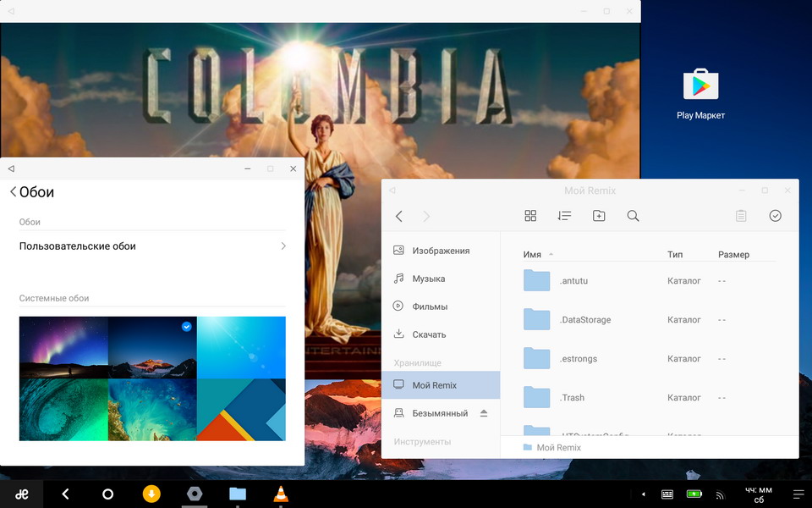This screenshot has height=508, width=812.
Task: Open the sort options icon
Action: (x=564, y=216)
